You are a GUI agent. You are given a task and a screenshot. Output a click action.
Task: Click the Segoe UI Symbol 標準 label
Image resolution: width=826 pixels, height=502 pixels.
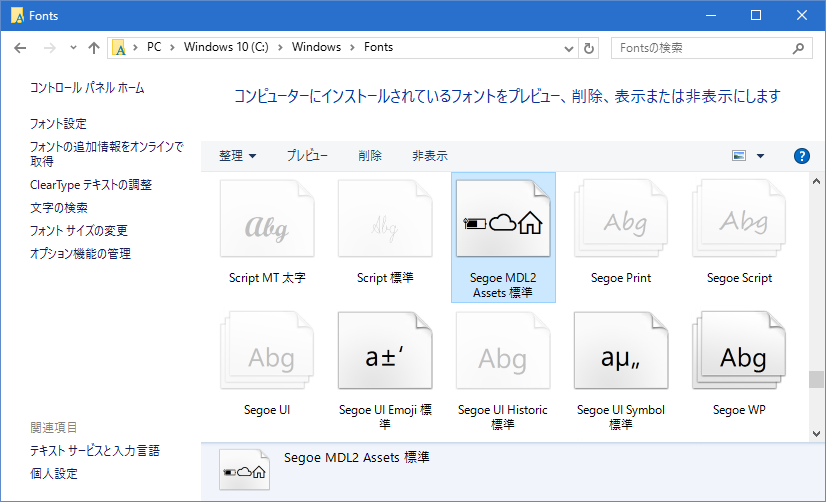click(621, 417)
